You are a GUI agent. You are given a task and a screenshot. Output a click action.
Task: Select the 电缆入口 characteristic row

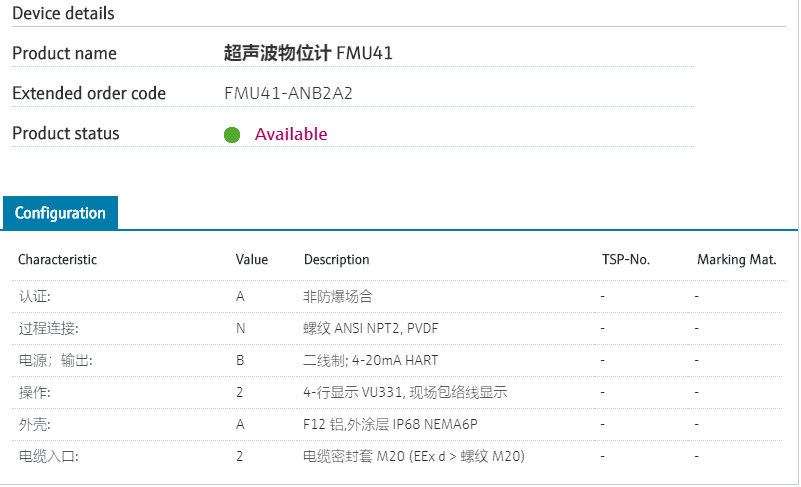pos(48,456)
